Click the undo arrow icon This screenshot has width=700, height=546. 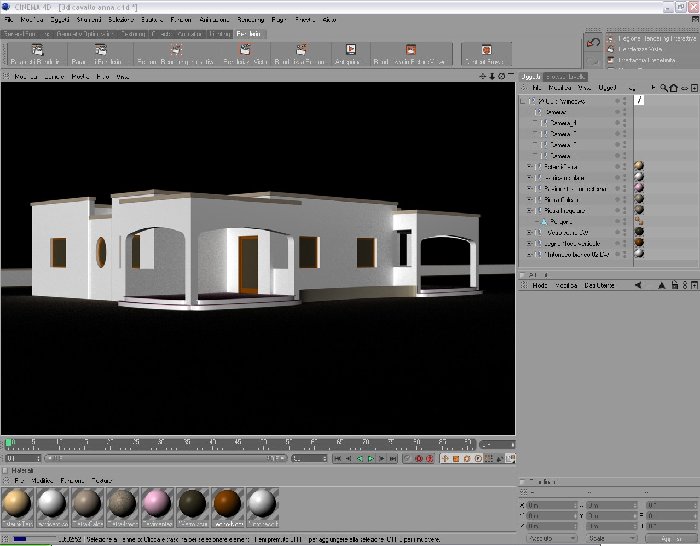pyautogui.click(x=593, y=43)
